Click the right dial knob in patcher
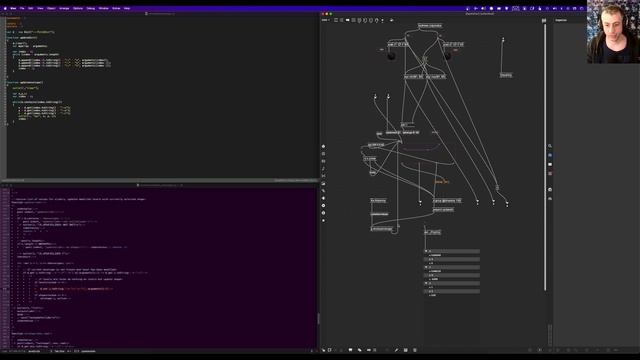The height and width of the screenshot is (360, 640). (x=447, y=56)
